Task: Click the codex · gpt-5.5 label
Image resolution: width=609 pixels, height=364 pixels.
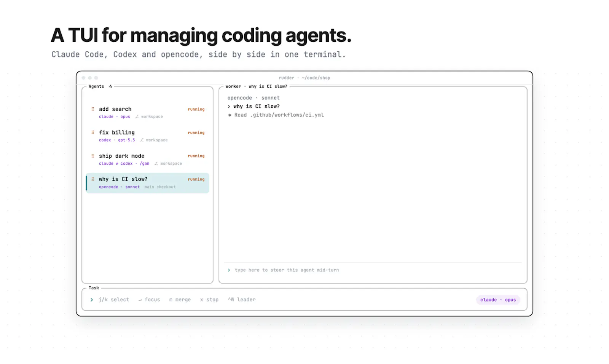Action: (x=117, y=140)
